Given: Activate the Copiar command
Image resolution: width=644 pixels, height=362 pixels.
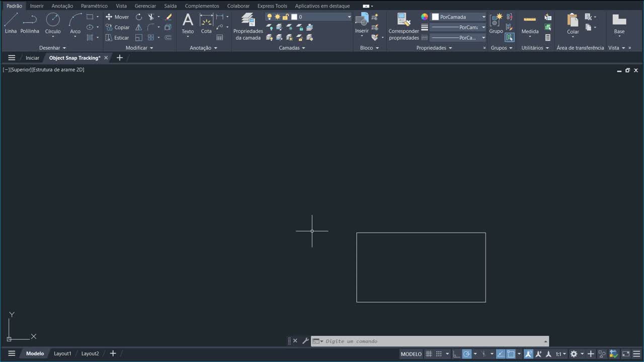Looking at the screenshot, I should coord(117,27).
